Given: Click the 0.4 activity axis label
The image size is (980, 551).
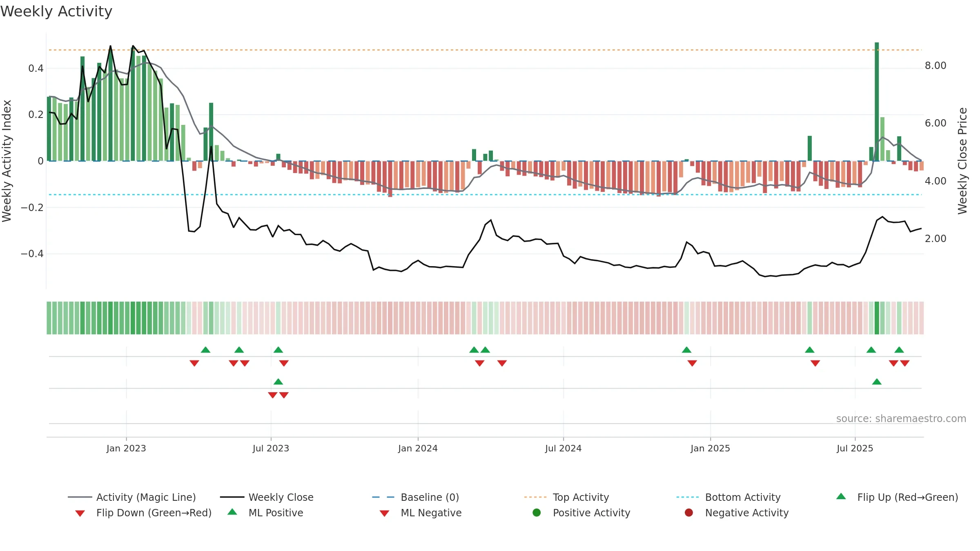Looking at the screenshot, I should pyautogui.click(x=36, y=69).
